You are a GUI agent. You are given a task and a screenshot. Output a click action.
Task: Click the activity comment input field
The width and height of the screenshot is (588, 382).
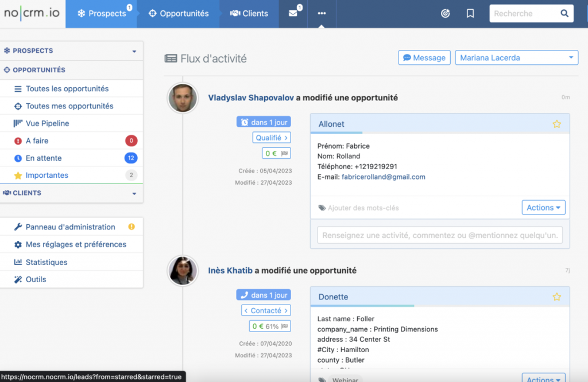[440, 235]
